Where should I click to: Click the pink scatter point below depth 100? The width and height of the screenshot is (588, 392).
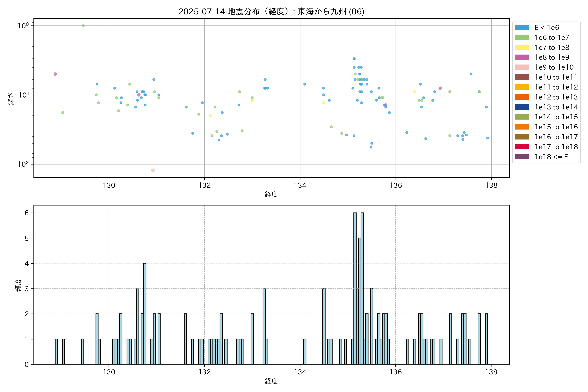(x=153, y=170)
